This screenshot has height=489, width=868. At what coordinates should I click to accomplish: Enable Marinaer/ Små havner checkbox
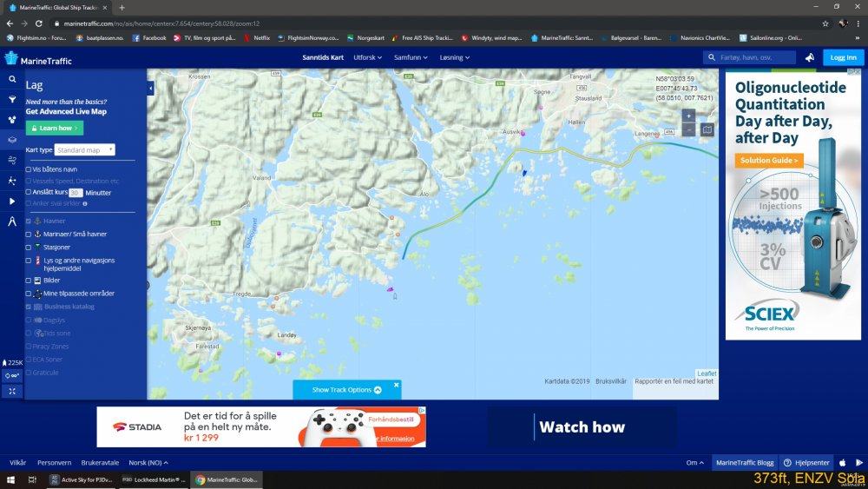(29, 235)
